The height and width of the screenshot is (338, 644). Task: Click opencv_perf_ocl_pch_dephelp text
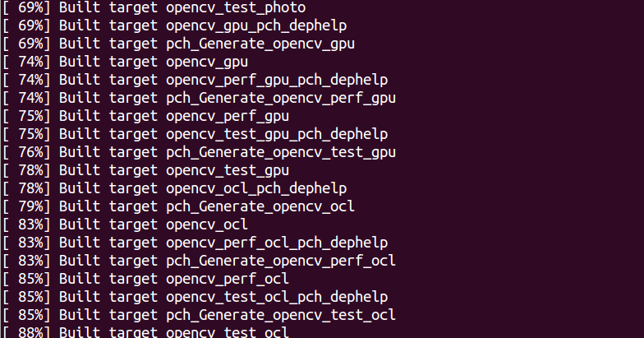tap(277, 243)
